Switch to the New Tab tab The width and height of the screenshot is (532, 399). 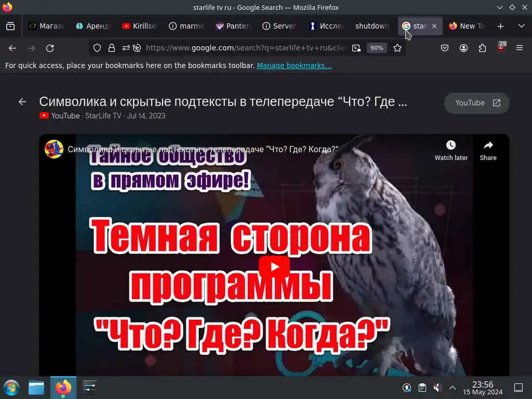pyautogui.click(x=467, y=26)
